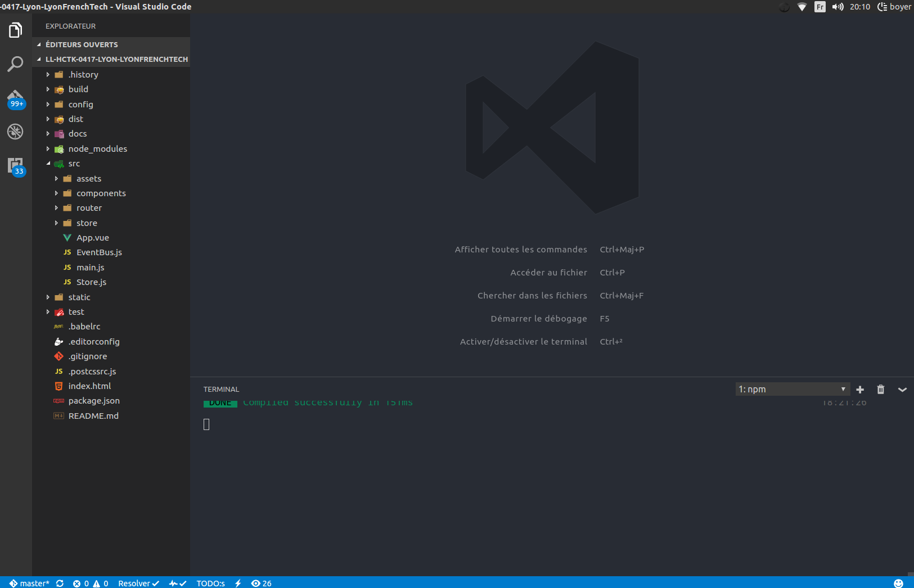Select the TERMINAL panel tab

(221, 389)
